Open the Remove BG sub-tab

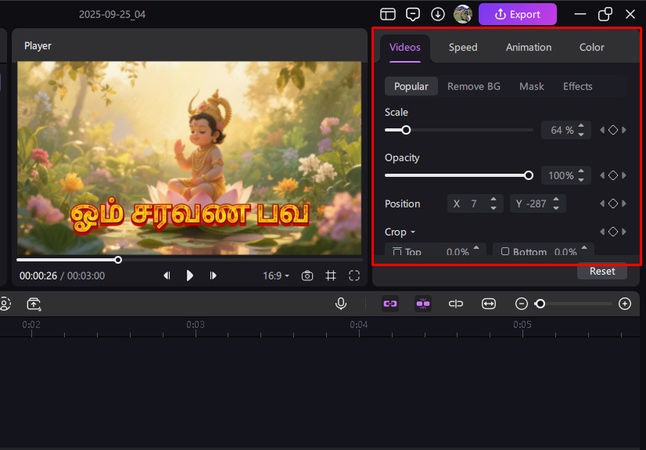473,86
